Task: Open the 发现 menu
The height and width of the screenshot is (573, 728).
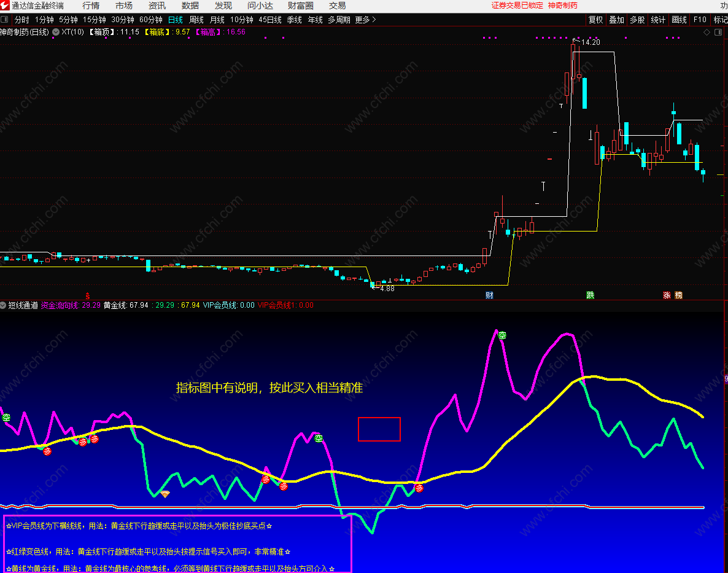Action: coord(223,6)
